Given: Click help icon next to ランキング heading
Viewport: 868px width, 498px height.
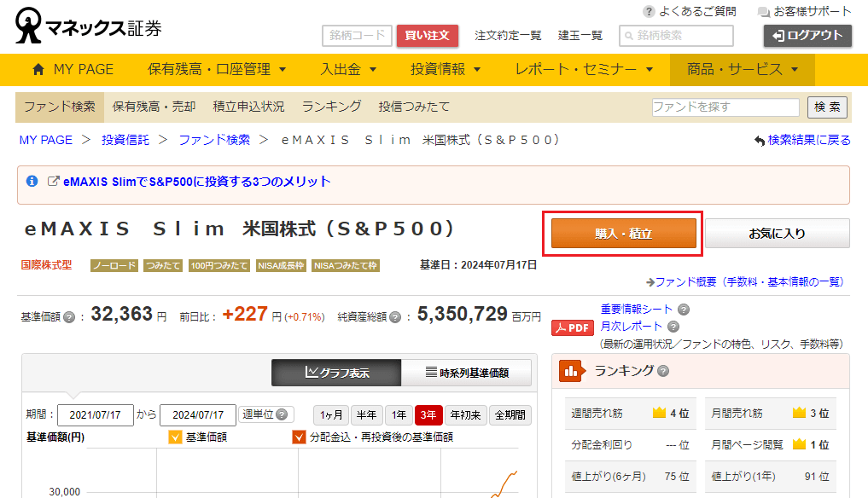Looking at the screenshot, I should click(x=663, y=371).
